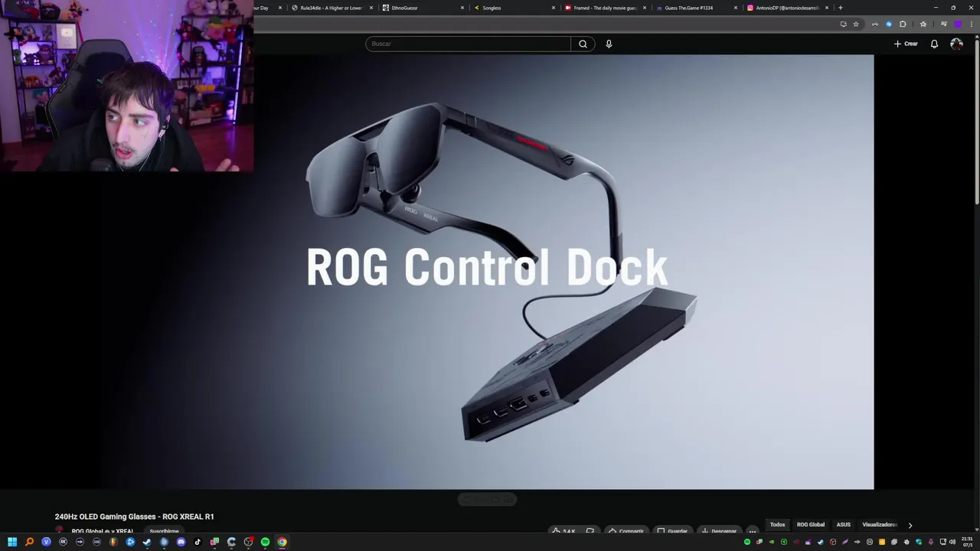The height and width of the screenshot is (551, 980).
Task: Close the EthnoGuessr tab
Action: click(462, 8)
